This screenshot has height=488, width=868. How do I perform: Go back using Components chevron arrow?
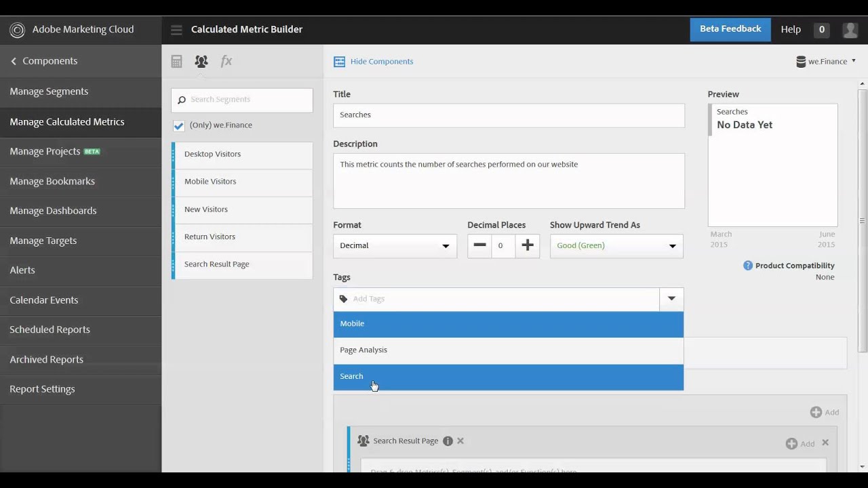(x=14, y=61)
